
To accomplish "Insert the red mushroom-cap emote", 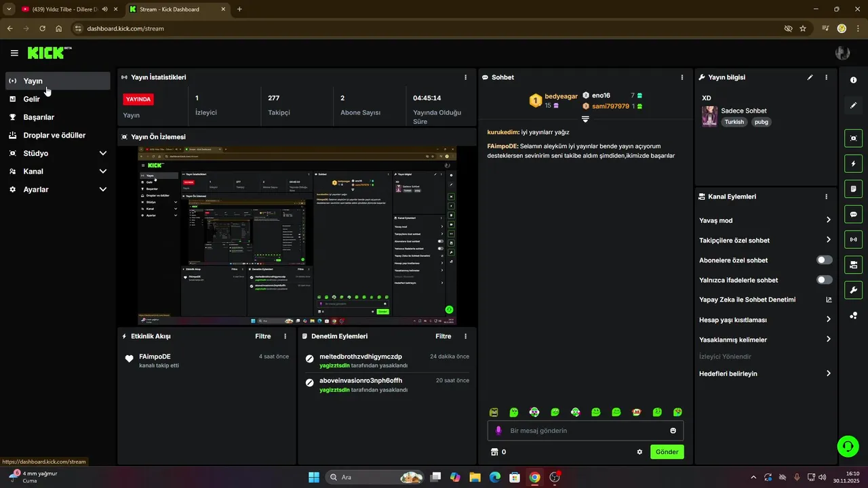I will pos(637,412).
